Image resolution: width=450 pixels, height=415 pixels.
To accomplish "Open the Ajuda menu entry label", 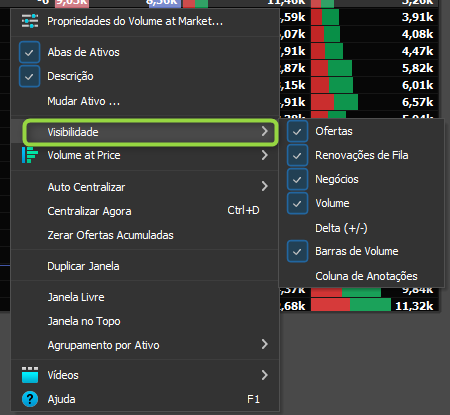I will [61, 399].
